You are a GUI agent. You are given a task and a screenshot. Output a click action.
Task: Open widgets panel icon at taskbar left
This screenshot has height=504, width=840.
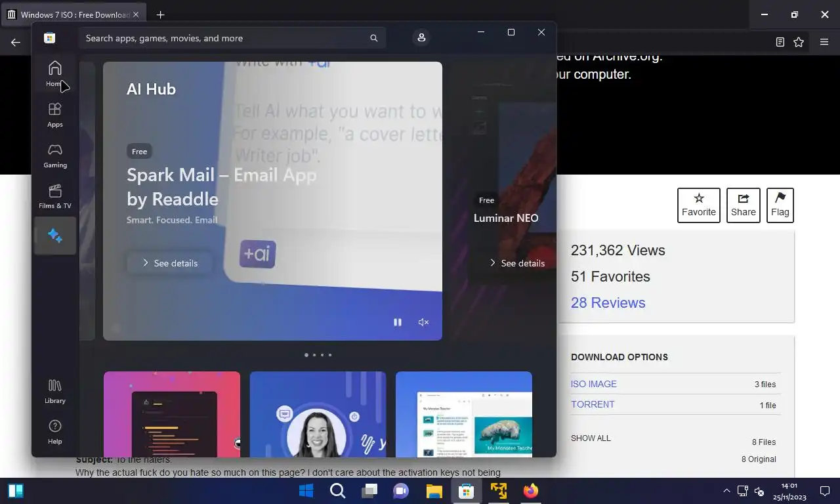click(x=16, y=491)
